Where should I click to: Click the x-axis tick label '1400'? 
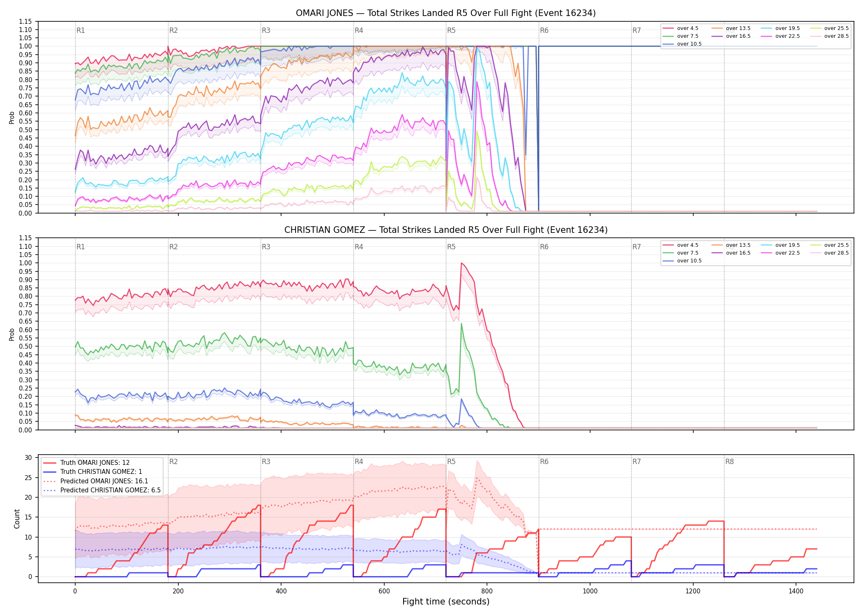796,591
